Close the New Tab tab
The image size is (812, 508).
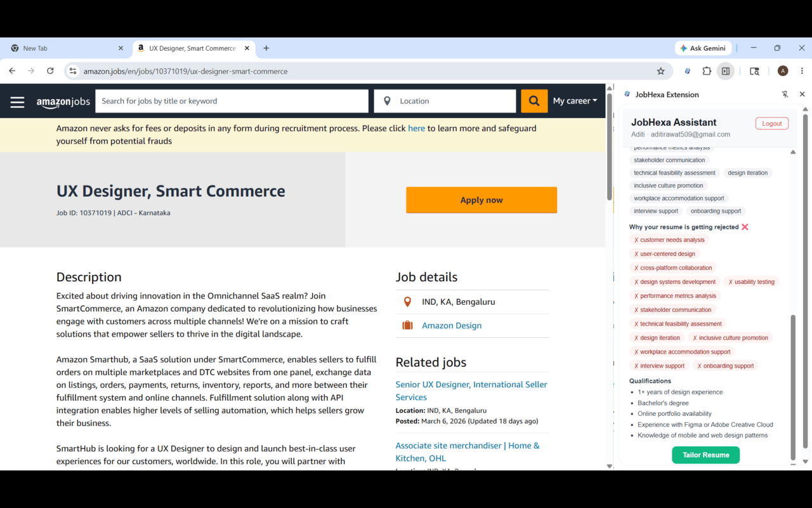(x=121, y=48)
